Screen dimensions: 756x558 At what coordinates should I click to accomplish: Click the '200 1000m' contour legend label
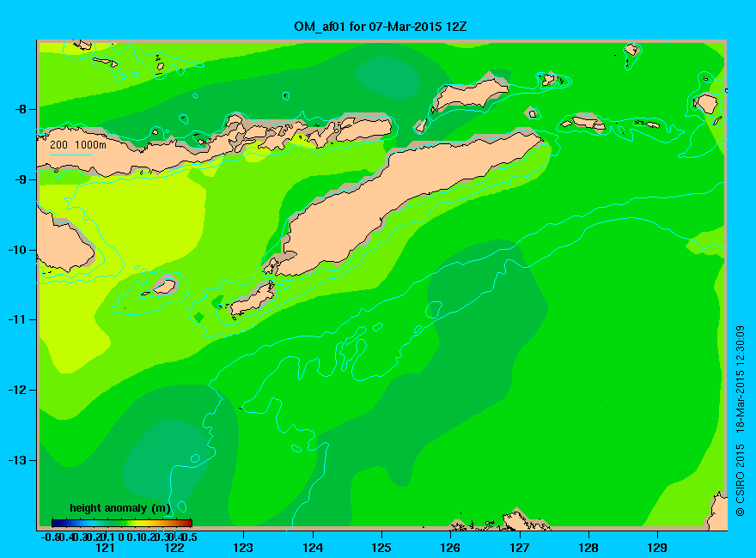coord(78,144)
